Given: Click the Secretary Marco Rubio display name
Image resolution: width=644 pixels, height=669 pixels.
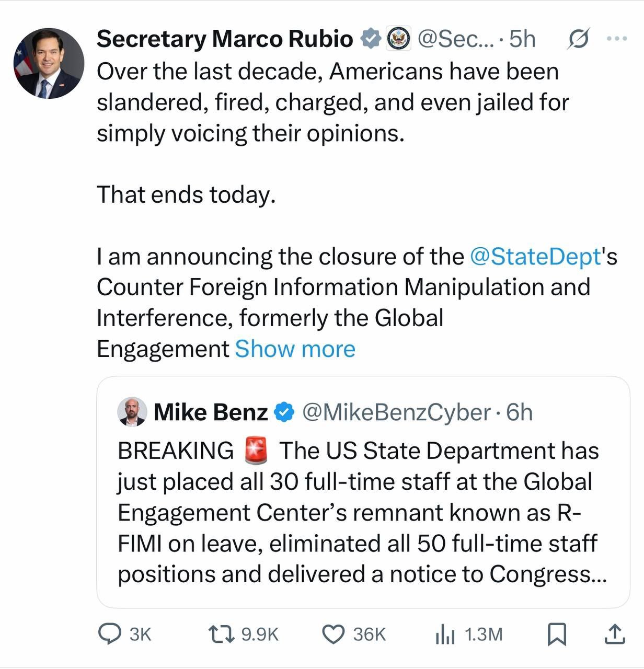Looking at the screenshot, I should coord(225,39).
